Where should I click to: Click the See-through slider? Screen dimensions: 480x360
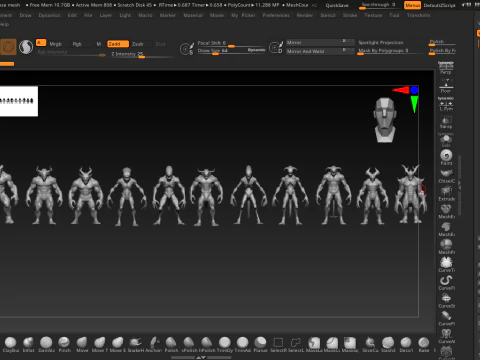tap(379, 5)
